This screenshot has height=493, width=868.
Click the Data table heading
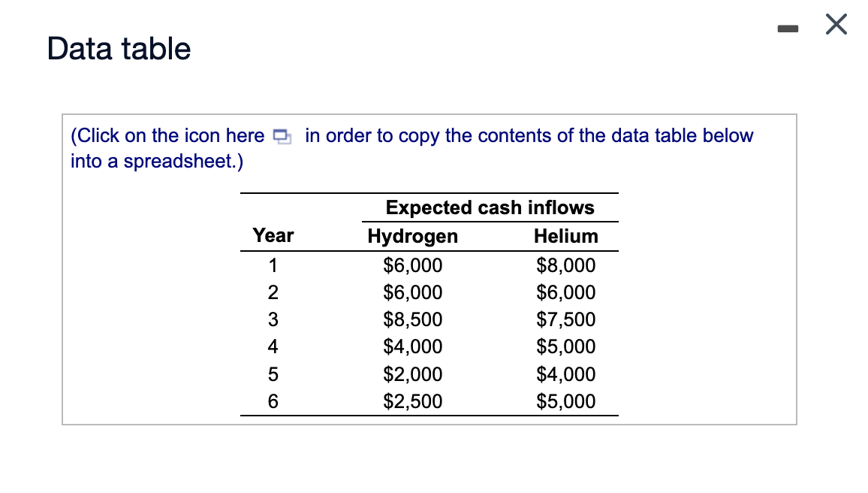point(119,48)
